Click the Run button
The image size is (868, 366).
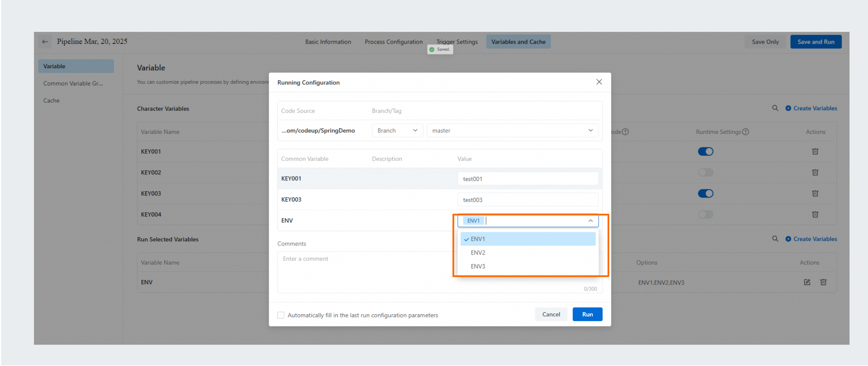click(x=587, y=314)
